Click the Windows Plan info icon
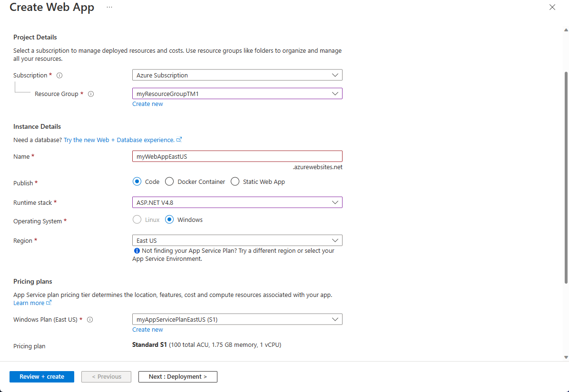The width and height of the screenshot is (569, 392). point(90,319)
